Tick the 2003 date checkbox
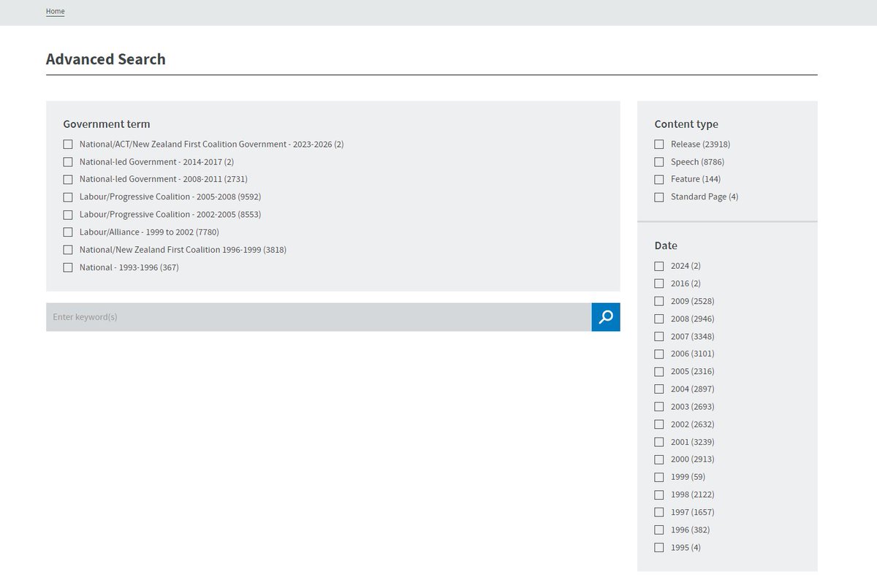 click(659, 407)
